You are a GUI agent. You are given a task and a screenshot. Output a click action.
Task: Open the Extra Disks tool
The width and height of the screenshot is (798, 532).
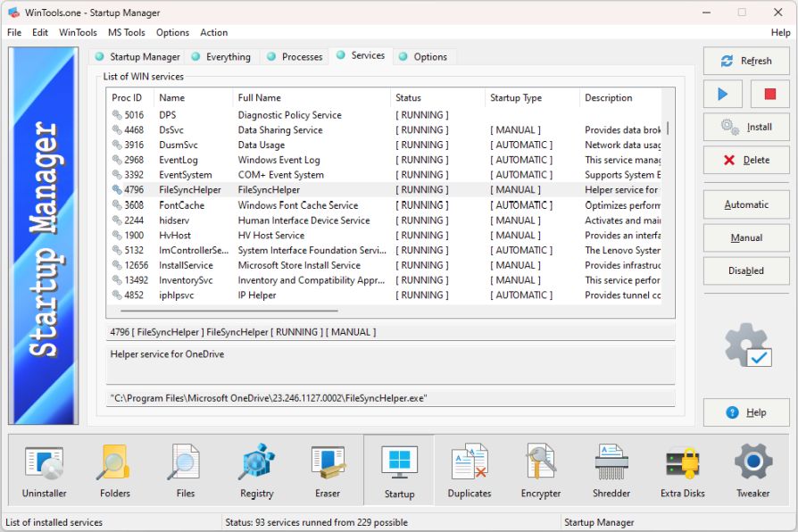pos(683,470)
